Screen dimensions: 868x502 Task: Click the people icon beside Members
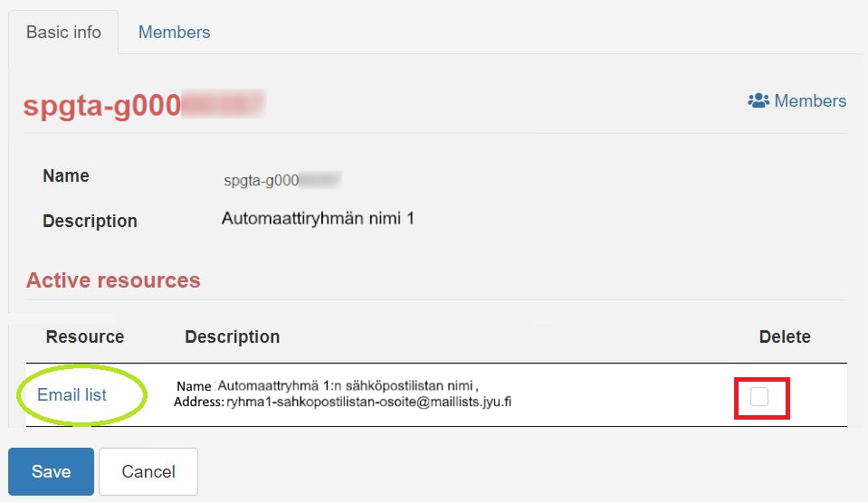[x=758, y=100]
